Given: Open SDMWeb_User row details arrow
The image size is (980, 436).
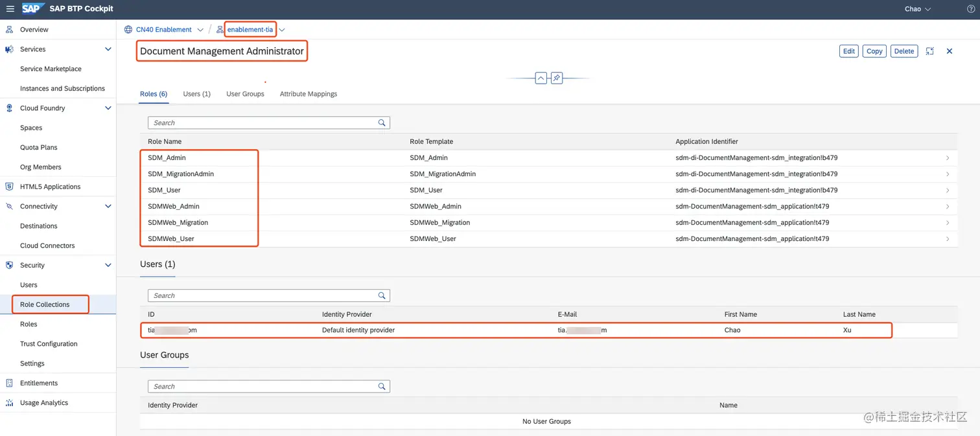Looking at the screenshot, I should (x=948, y=239).
